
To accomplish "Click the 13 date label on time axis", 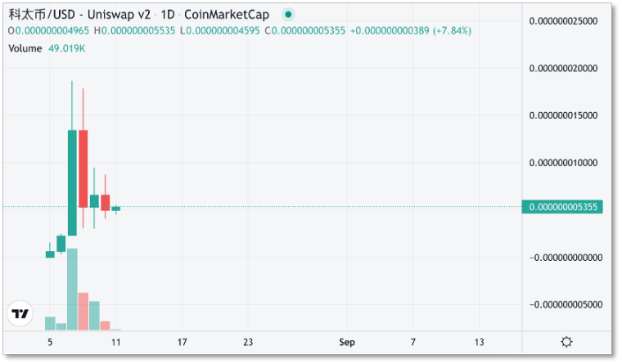I will point(480,342).
